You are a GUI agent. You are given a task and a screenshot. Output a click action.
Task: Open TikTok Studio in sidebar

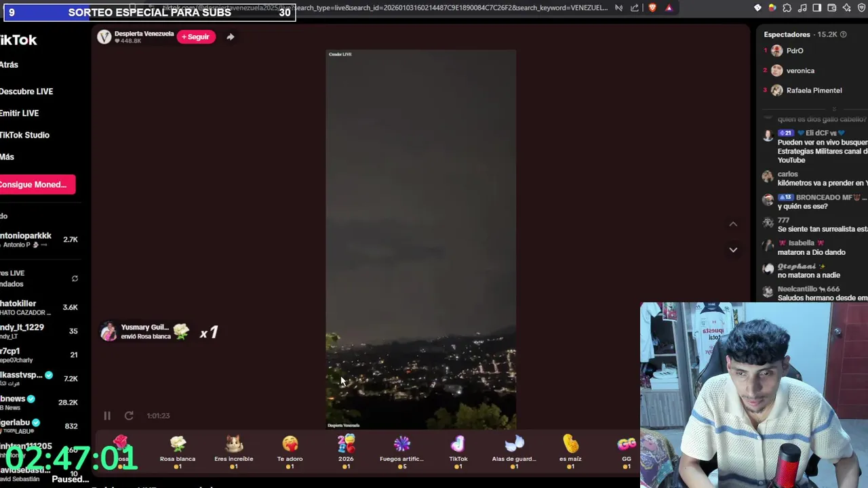point(24,135)
